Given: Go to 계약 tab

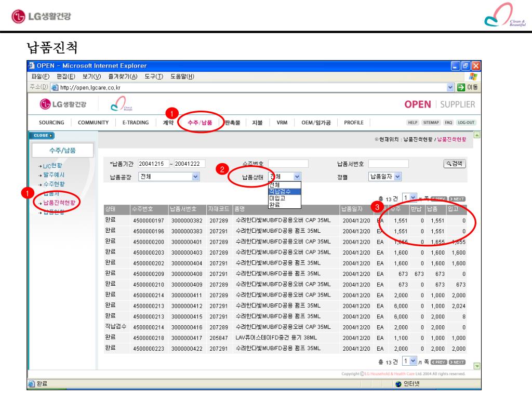Looking at the screenshot, I should pos(168,123).
